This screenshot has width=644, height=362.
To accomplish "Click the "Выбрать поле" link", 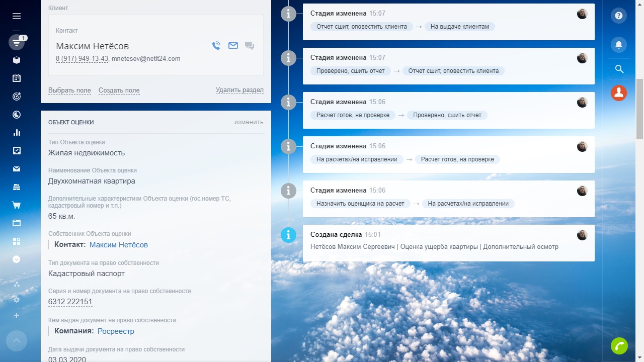I will pyautogui.click(x=69, y=90).
